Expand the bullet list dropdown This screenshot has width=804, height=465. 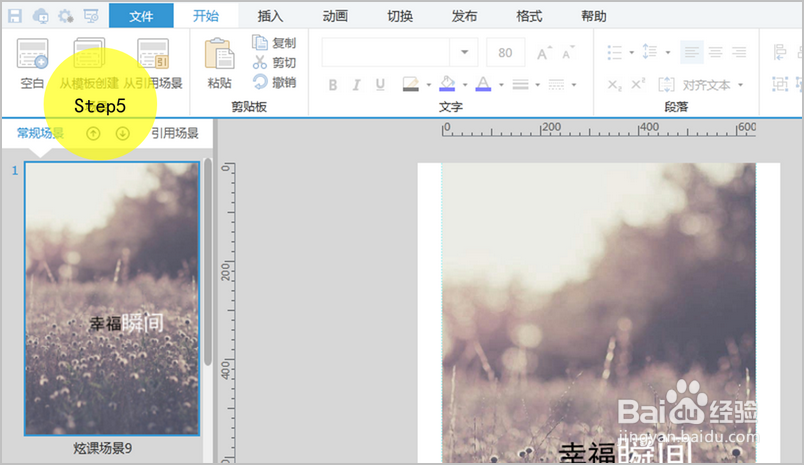tap(632, 52)
